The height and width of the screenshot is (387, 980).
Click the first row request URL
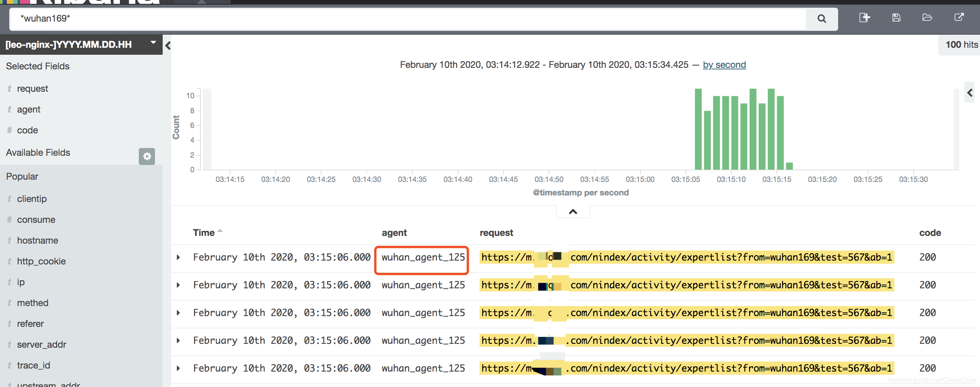[687, 257]
